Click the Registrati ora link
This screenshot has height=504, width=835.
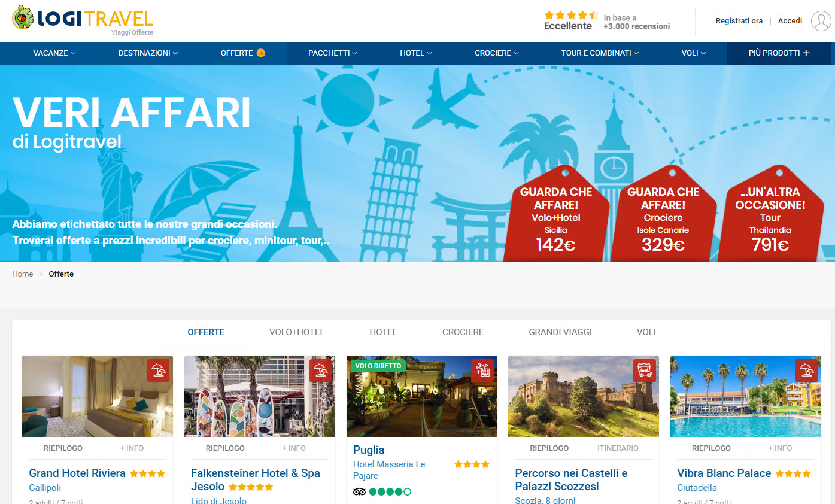point(739,21)
